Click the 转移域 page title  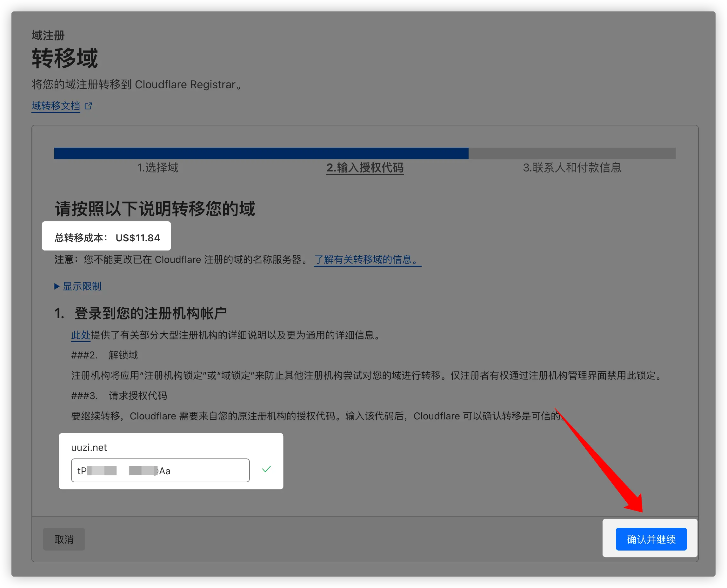click(x=65, y=58)
